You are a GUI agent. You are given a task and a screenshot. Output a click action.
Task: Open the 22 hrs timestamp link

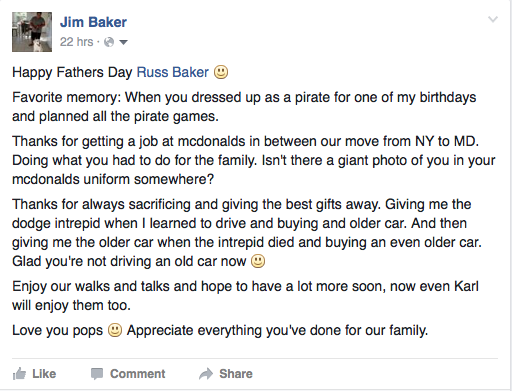tap(77, 42)
